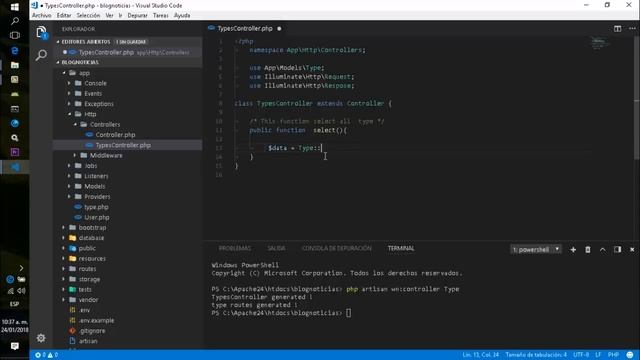This screenshot has height=360, width=640.
Task: Collapse the Controllers folder
Action: (105, 124)
